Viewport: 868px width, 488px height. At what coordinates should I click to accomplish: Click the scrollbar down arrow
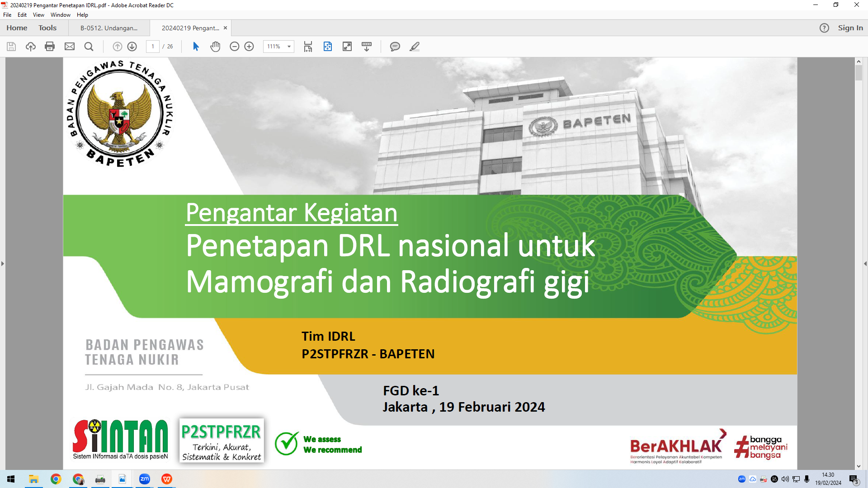(x=859, y=466)
